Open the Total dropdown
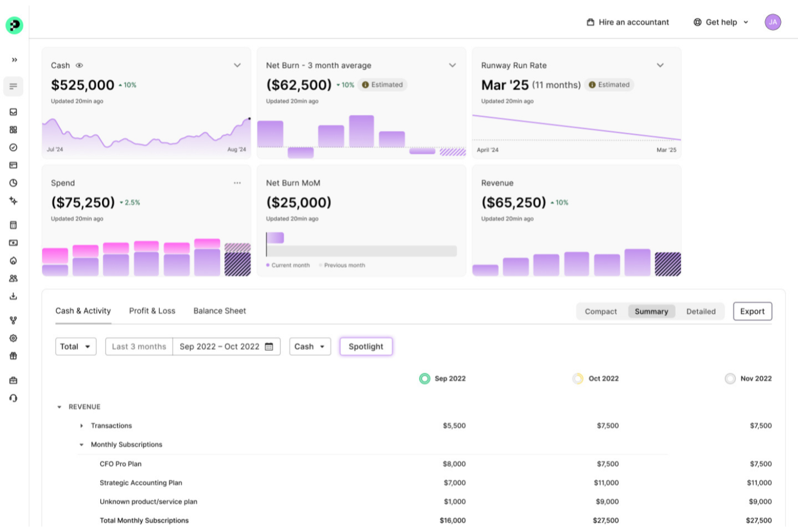 (x=76, y=347)
